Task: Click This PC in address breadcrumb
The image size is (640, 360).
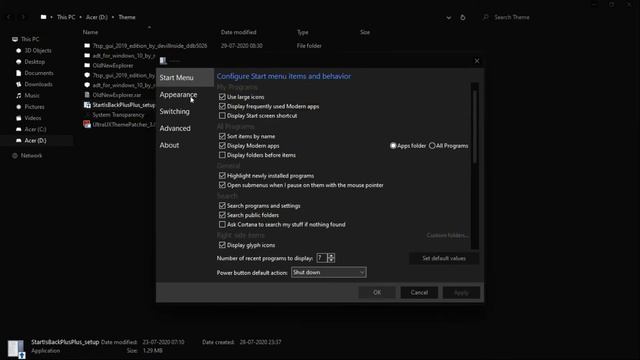Action: [x=66, y=17]
